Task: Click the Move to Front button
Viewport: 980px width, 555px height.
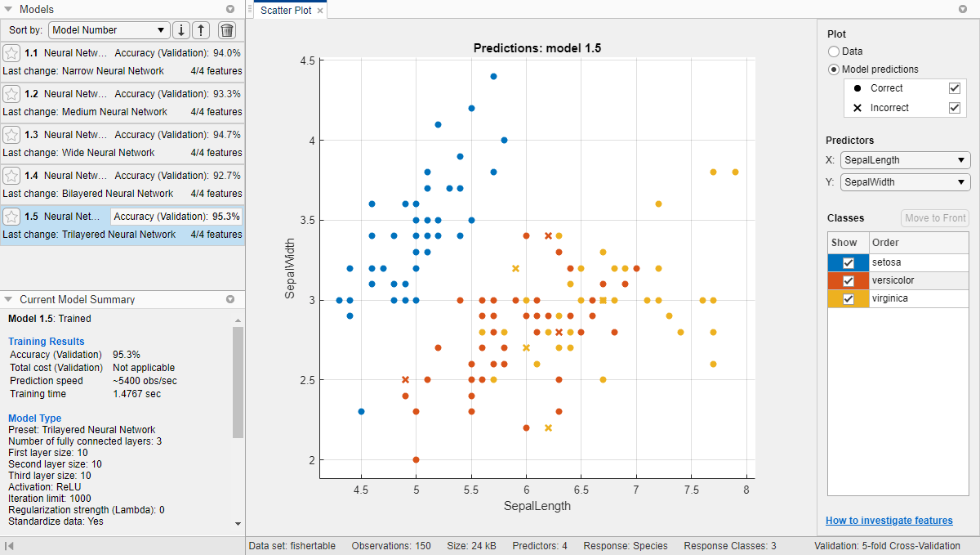Action: pyautogui.click(x=934, y=217)
